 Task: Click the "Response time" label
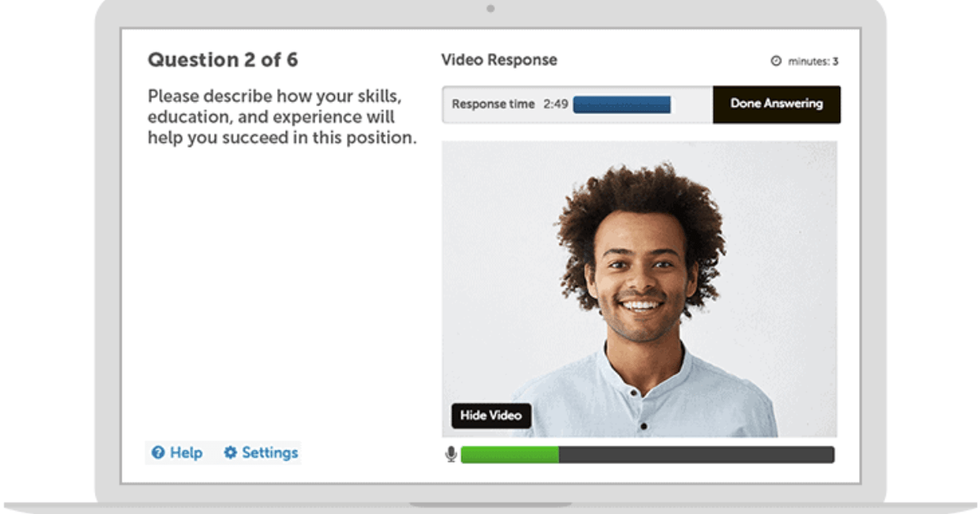coord(493,104)
